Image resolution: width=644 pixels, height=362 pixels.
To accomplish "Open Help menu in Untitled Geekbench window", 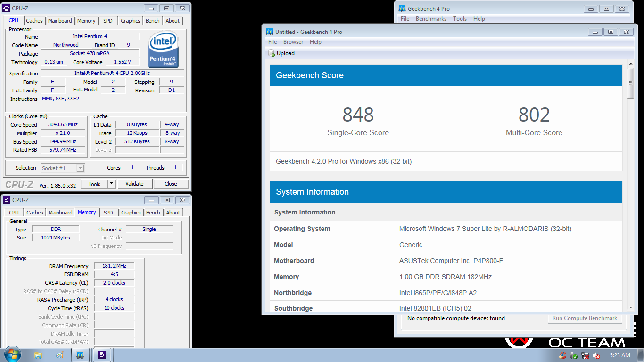I will [315, 42].
